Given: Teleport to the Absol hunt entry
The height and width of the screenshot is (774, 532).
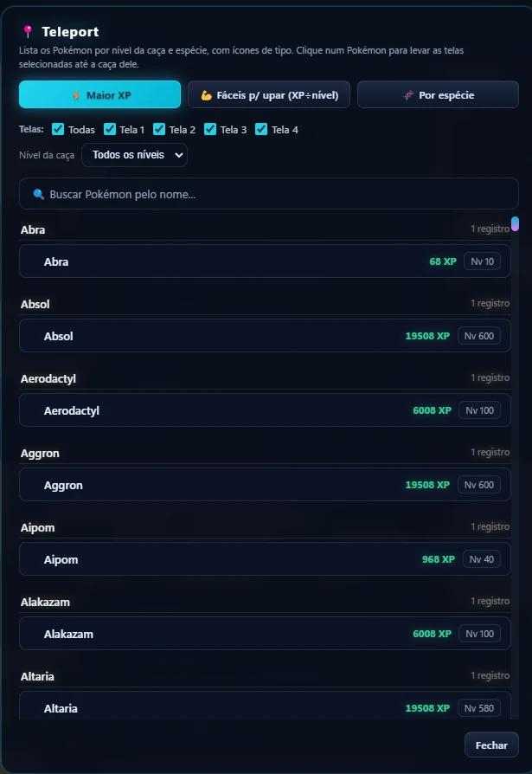Looking at the screenshot, I should 265,336.
